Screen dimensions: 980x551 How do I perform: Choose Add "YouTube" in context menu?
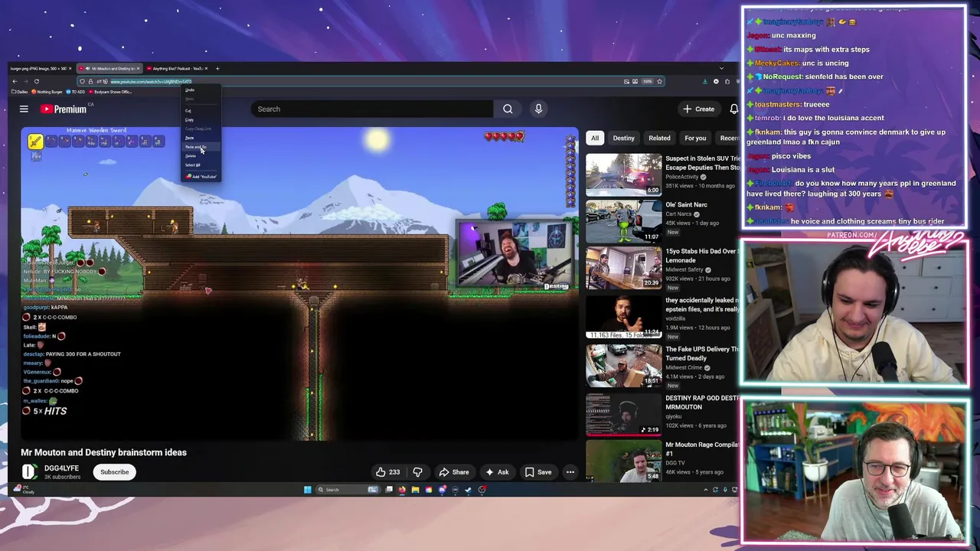[x=201, y=177]
